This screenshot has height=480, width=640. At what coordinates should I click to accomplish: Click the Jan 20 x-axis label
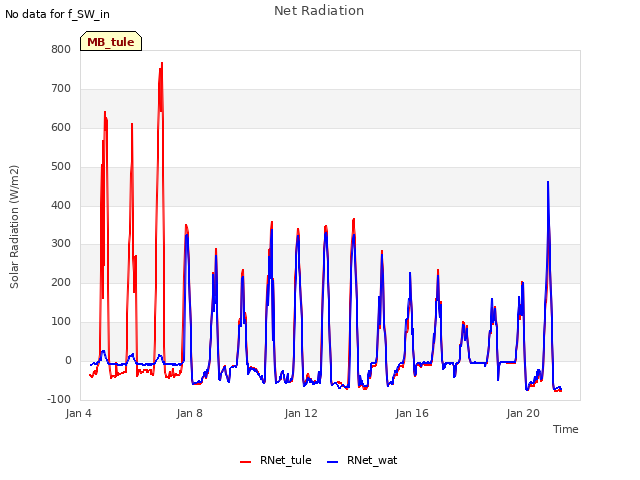click(x=523, y=413)
